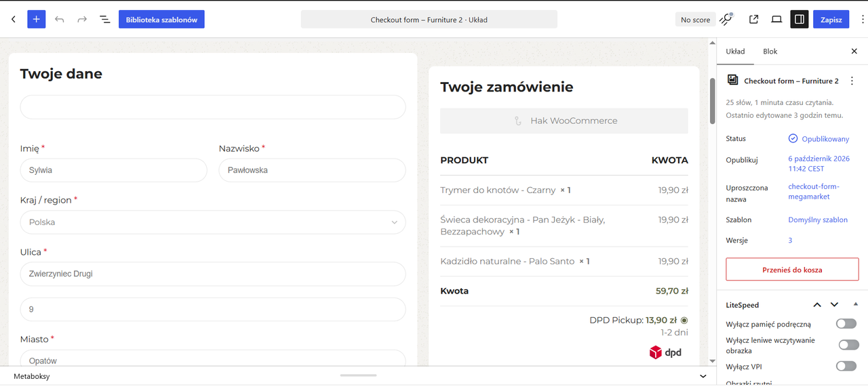
Task: Edit the checkout-form-megamarket slug link
Action: [x=813, y=192]
